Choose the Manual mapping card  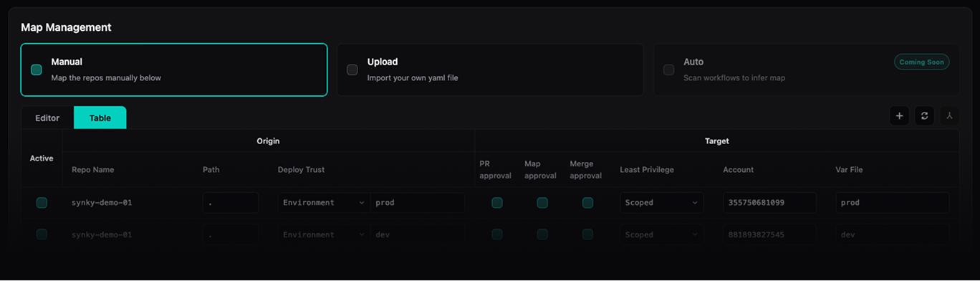click(x=174, y=70)
